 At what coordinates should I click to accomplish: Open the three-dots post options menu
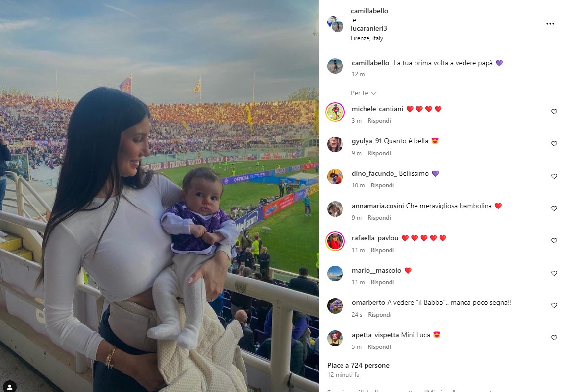point(550,24)
